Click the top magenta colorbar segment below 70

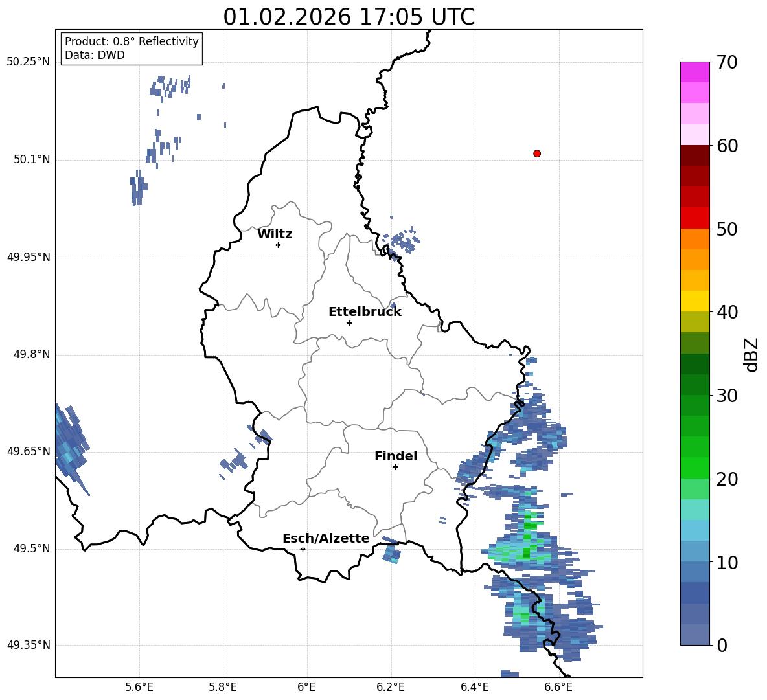(694, 73)
